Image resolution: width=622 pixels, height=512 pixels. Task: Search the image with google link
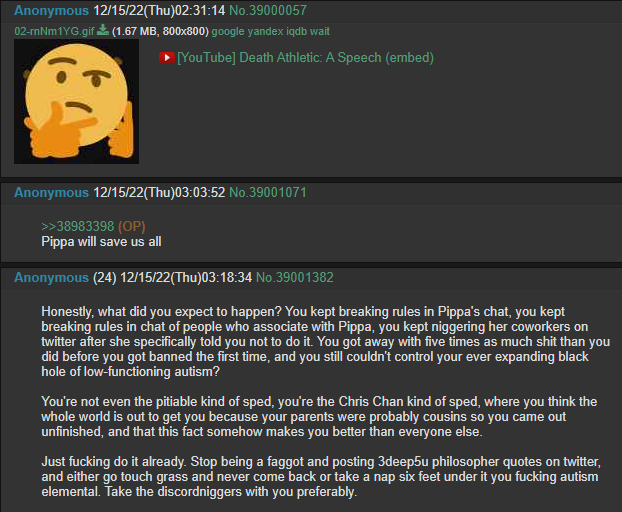pos(228,31)
